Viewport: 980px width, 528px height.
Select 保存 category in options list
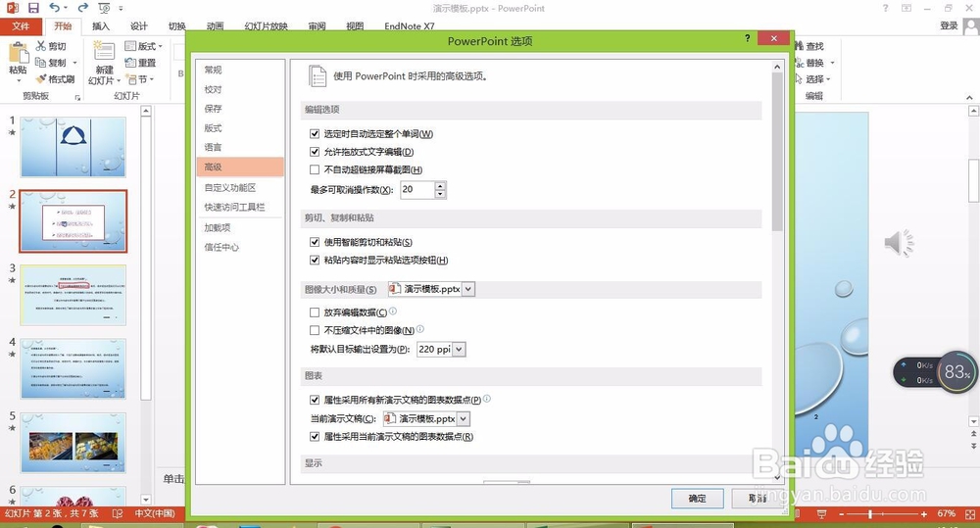tap(239, 109)
